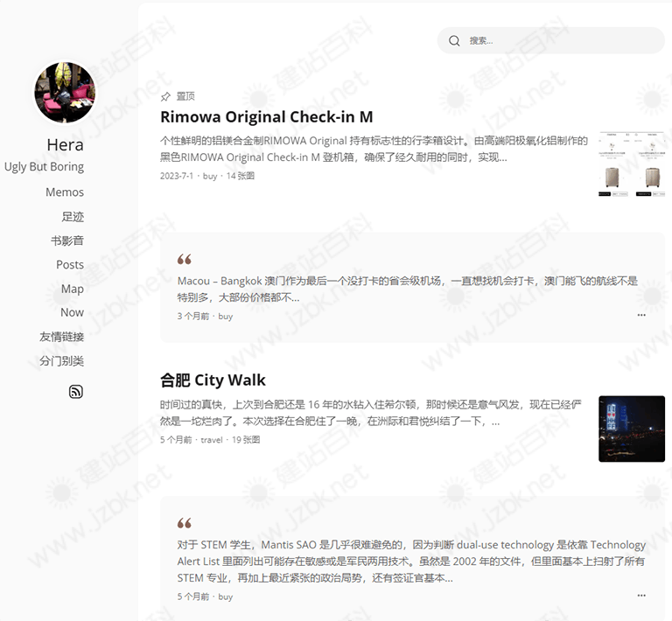Click the search magnifier icon
The height and width of the screenshot is (621, 672).
click(x=454, y=41)
